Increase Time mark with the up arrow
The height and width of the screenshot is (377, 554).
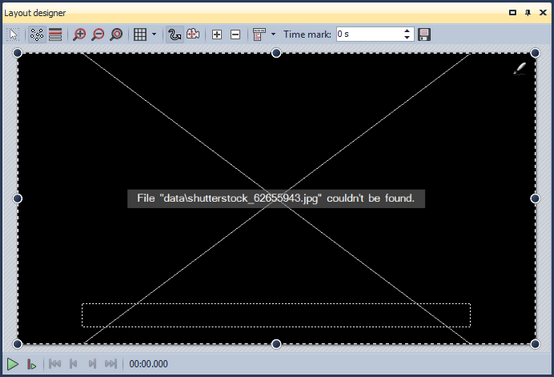[x=407, y=31]
